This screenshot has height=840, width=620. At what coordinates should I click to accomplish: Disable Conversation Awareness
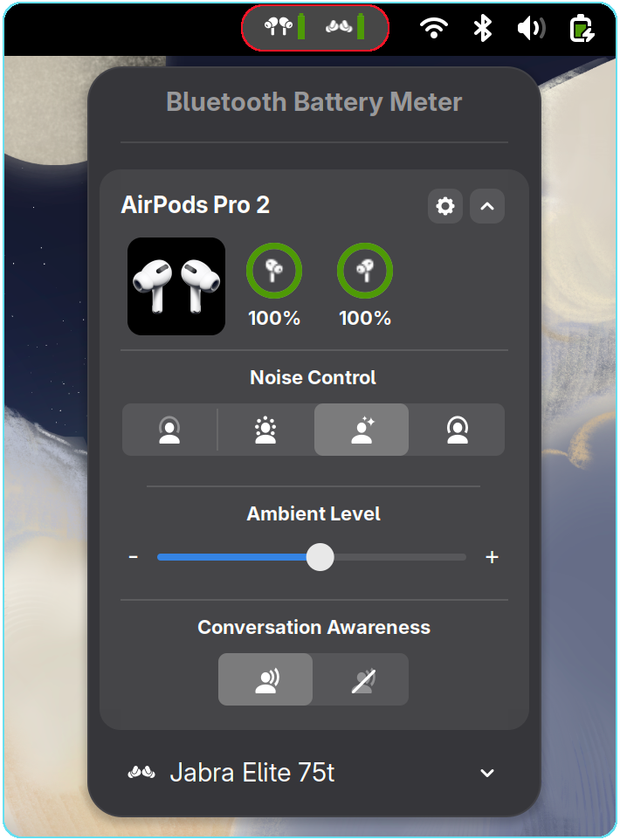362,679
